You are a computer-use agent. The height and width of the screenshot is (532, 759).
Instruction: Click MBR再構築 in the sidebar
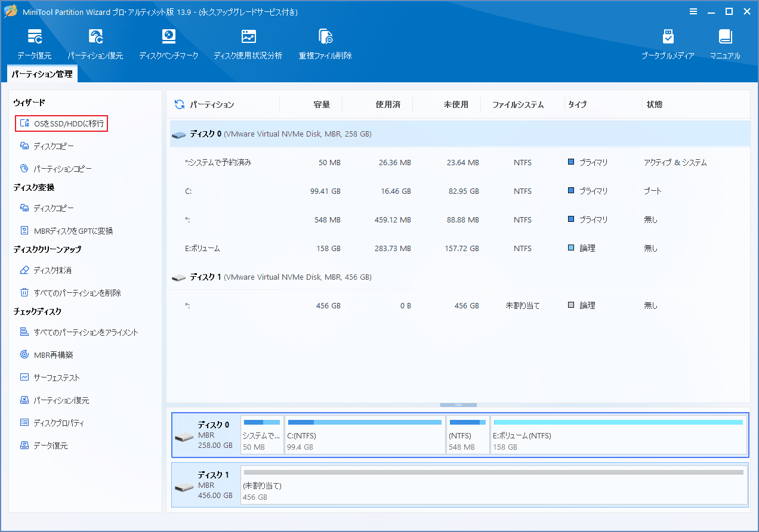pos(47,355)
